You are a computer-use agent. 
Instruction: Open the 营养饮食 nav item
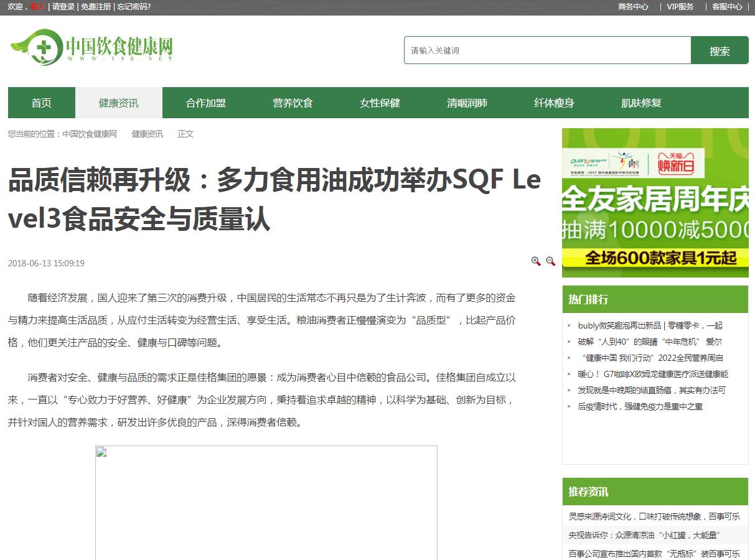click(293, 103)
